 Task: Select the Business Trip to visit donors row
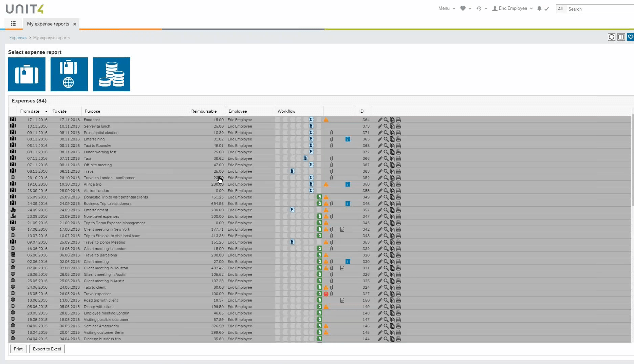[x=320, y=204]
